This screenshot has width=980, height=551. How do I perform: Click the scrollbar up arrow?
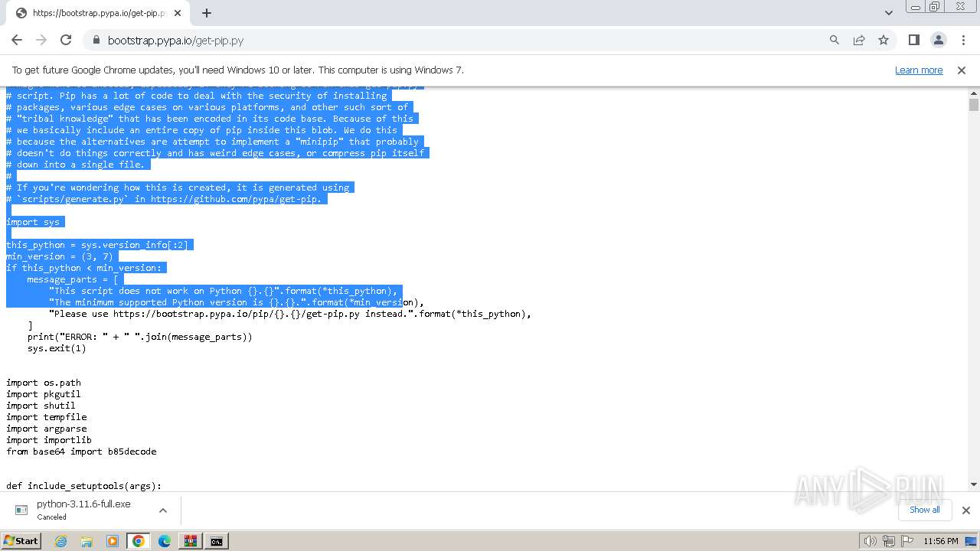click(x=974, y=93)
